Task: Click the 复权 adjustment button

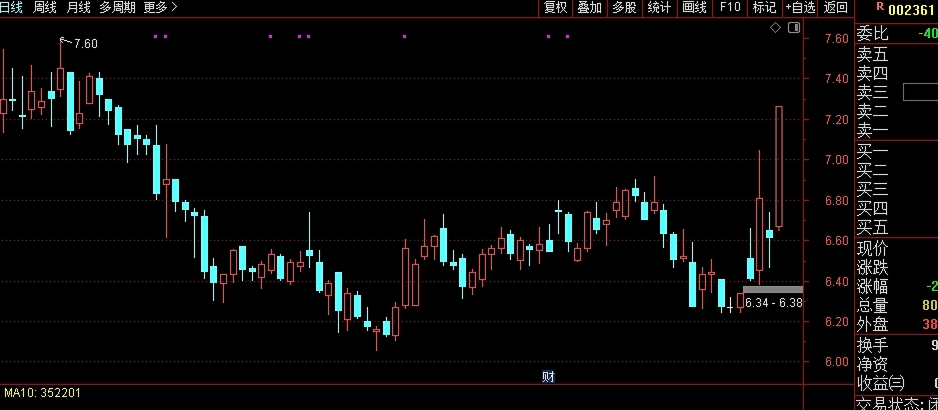Action: click(x=555, y=7)
